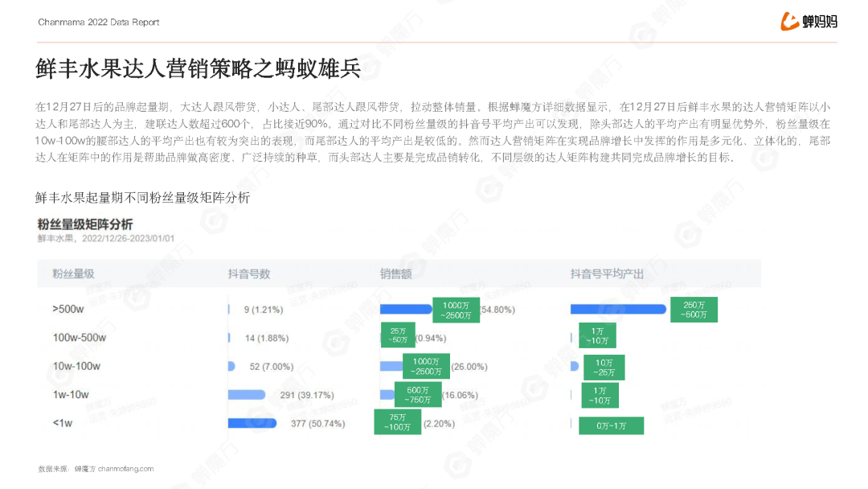Click the 1w-10w average output tag 1万~10万
This screenshot has height=489, width=868.
click(600, 396)
